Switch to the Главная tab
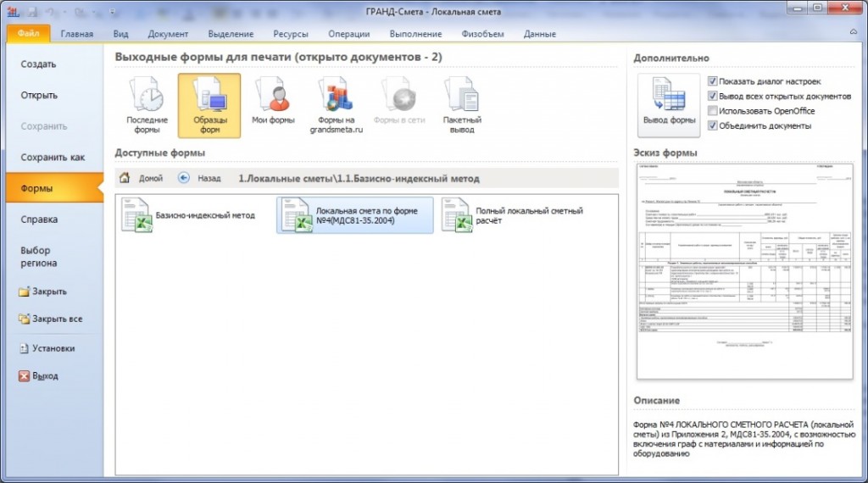The height and width of the screenshot is (483, 868). click(x=77, y=34)
